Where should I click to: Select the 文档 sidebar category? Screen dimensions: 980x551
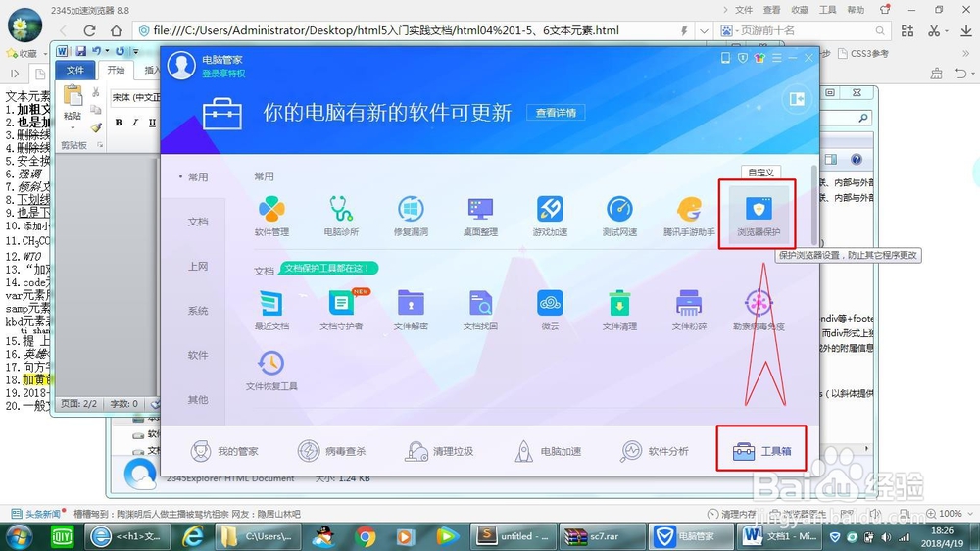pyautogui.click(x=198, y=222)
